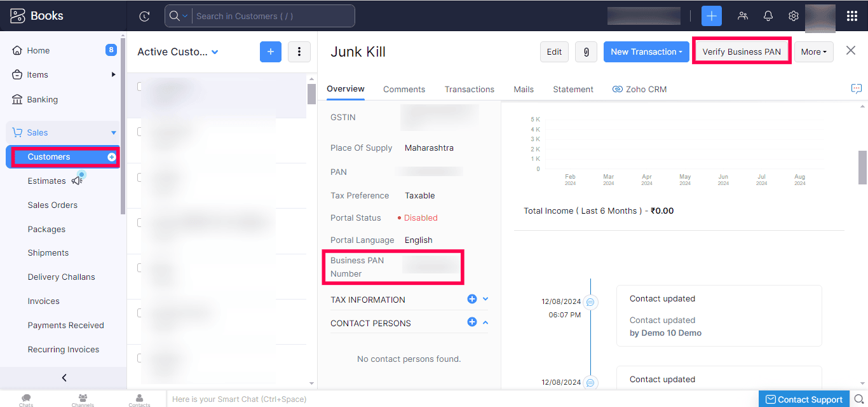Switch to the Zoho CRM tab
This screenshot has width=868, height=407.
640,90
